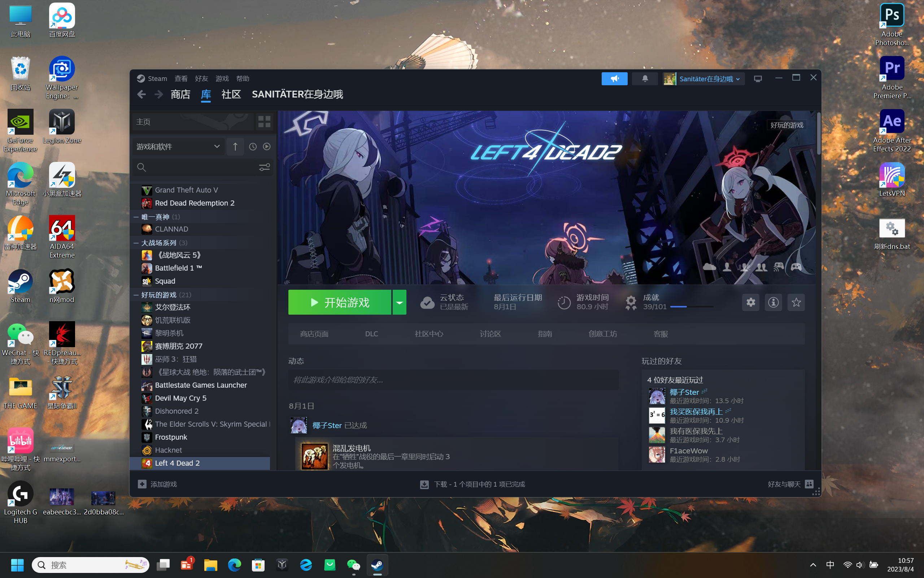Collapse the 好玩的游戏 collection

point(136,295)
